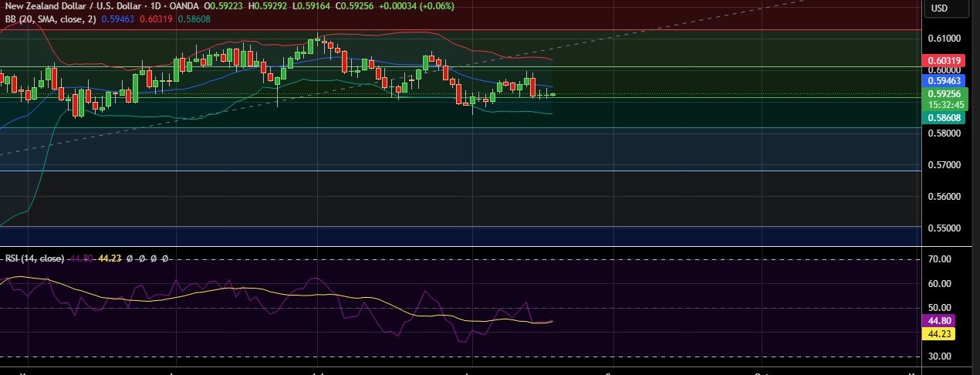The height and width of the screenshot is (375, 980).
Task: Click the separator between price and RSI panes
Action: pos(463,247)
